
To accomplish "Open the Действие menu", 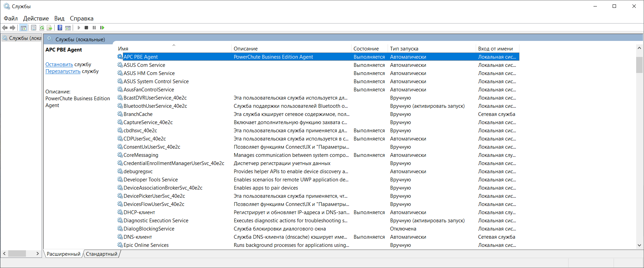I will pyautogui.click(x=36, y=18).
